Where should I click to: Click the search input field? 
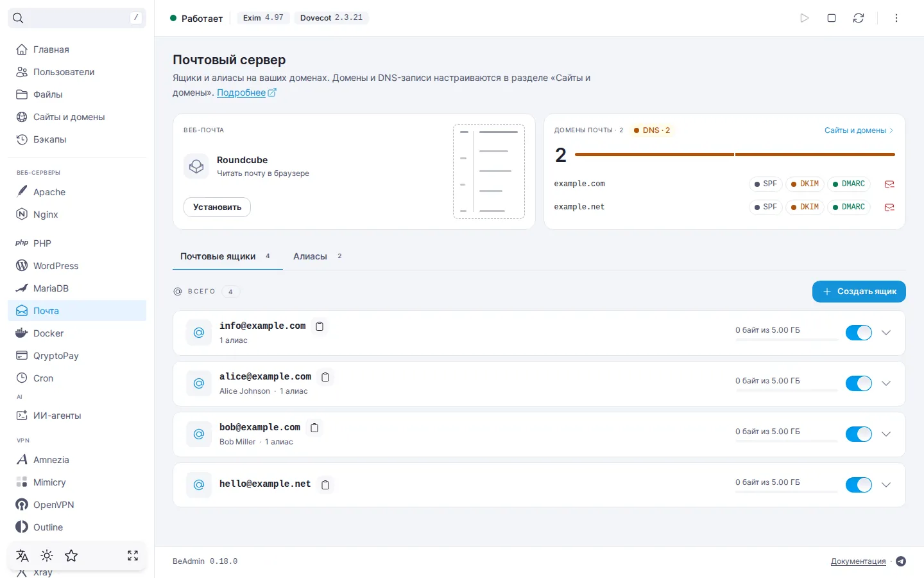[77, 18]
